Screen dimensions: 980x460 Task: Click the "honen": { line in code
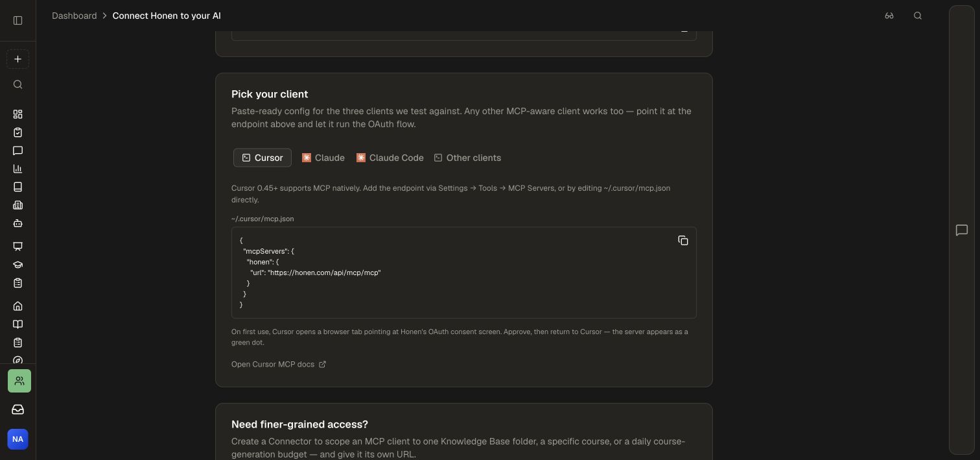pyautogui.click(x=262, y=262)
